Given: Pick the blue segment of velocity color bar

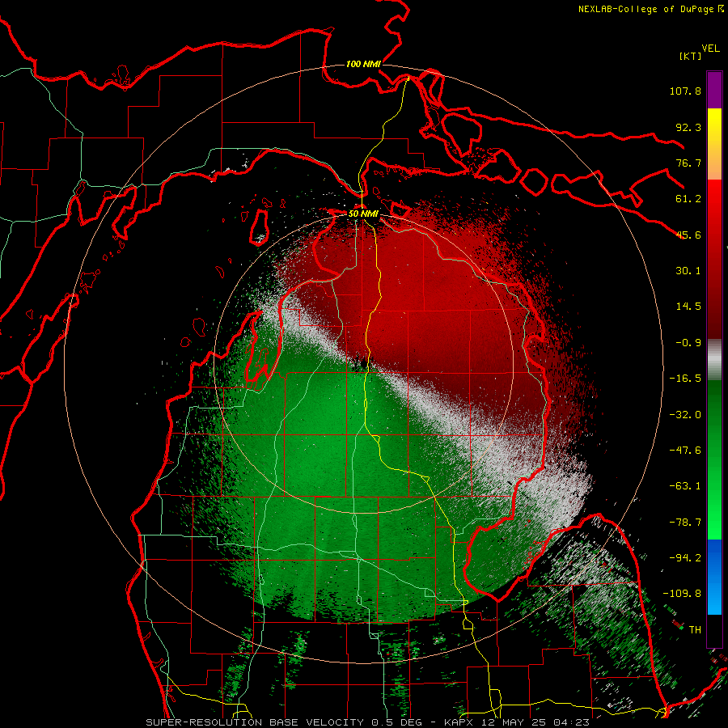Looking at the screenshot, I should coord(714,577).
